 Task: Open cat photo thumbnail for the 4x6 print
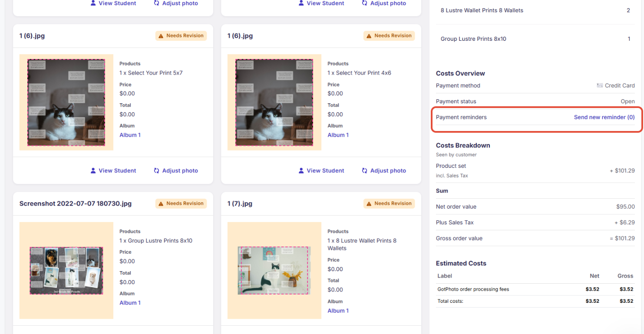pyautogui.click(x=274, y=102)
